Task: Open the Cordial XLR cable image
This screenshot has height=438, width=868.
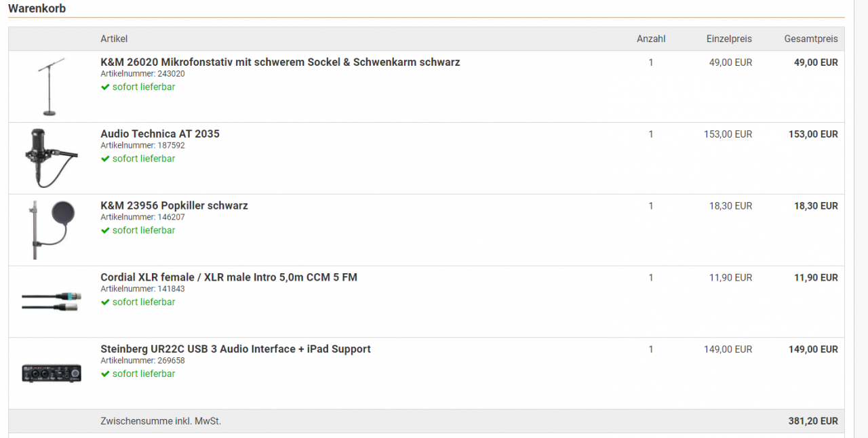Action: (x=51, y=302)
